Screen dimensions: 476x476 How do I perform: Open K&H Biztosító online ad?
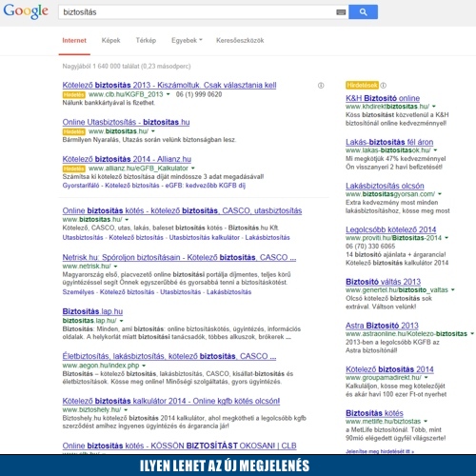click(x=383, y=98)
